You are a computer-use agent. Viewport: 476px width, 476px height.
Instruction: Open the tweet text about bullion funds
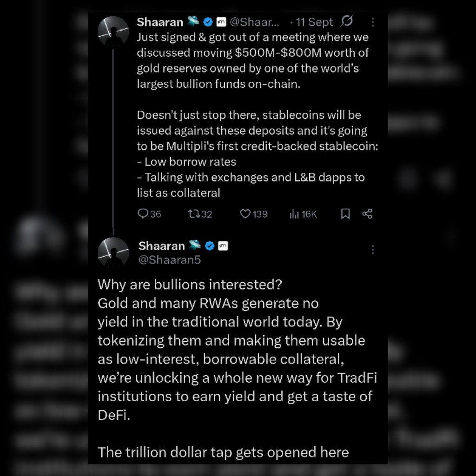click(x=252, y=60)
